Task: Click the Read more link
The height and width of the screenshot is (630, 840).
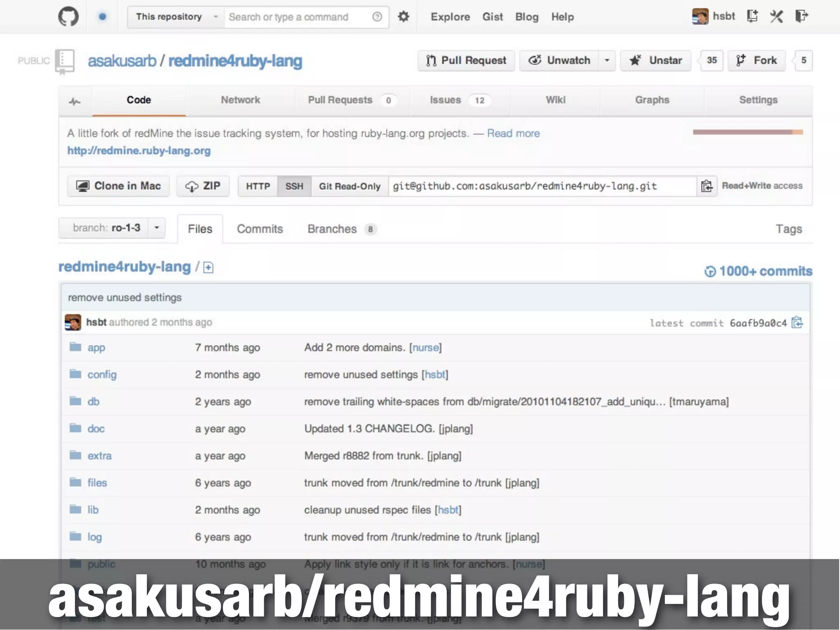Action: pos(514,133)
